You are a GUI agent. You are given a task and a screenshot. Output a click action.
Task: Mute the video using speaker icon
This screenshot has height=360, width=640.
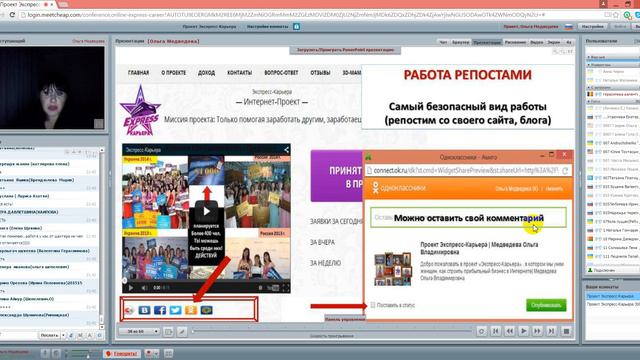(144, 288)
